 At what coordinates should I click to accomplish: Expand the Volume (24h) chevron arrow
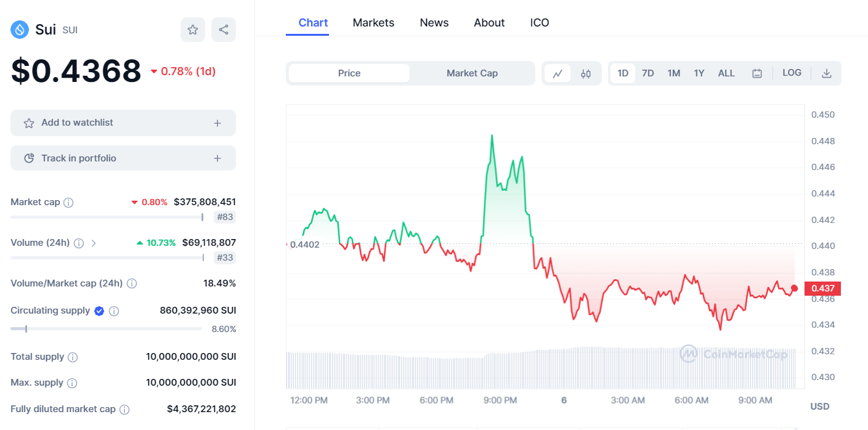pyautogui.click(x=94, y=243)
